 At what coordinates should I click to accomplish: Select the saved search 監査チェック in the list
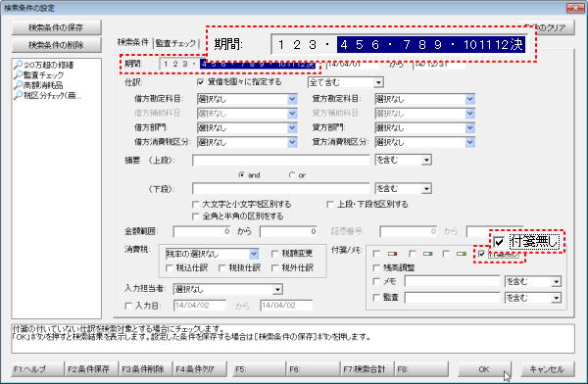pos(43,75)
